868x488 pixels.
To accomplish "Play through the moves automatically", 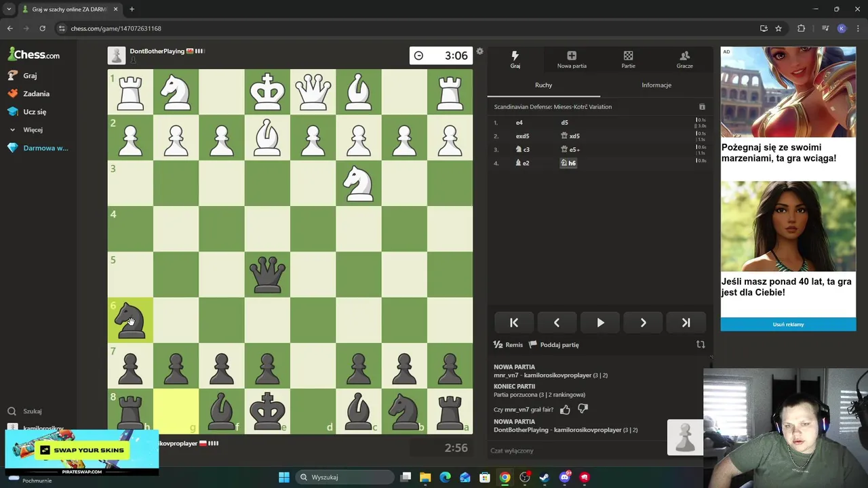I will click(x=600, y=323).
